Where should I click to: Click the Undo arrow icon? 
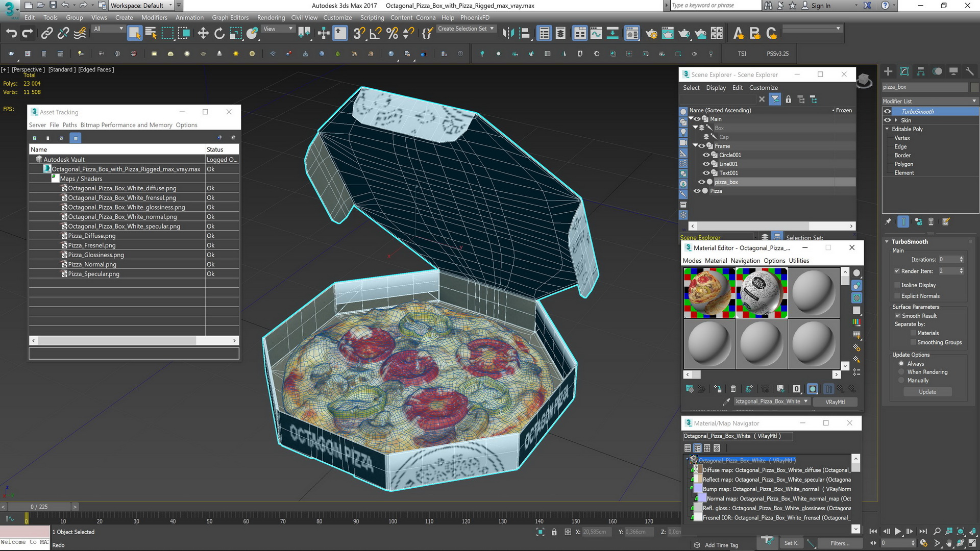point(11,34)
